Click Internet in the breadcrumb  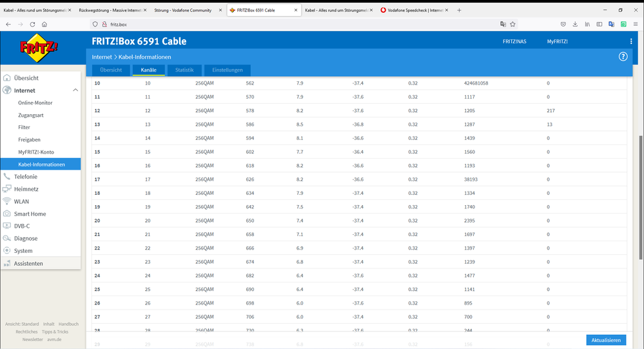click(x=102, y=57)
